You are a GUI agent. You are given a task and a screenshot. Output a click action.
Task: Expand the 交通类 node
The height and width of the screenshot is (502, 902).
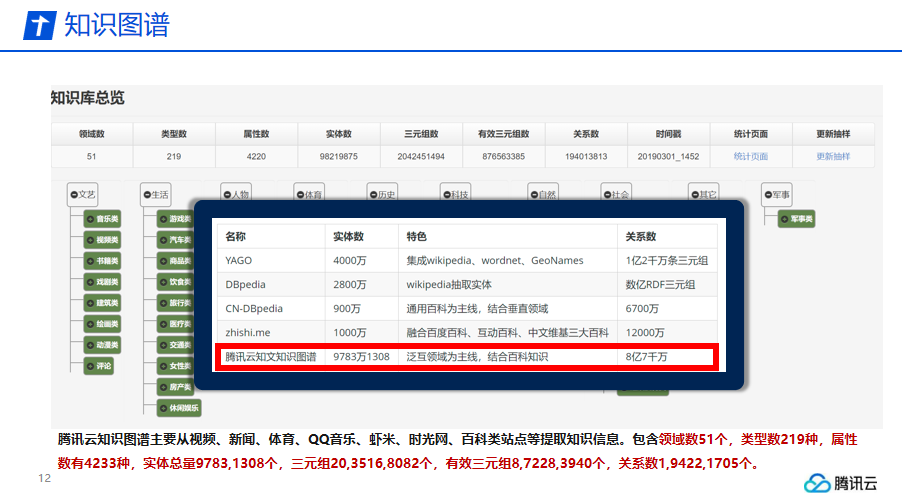[163, 345]
